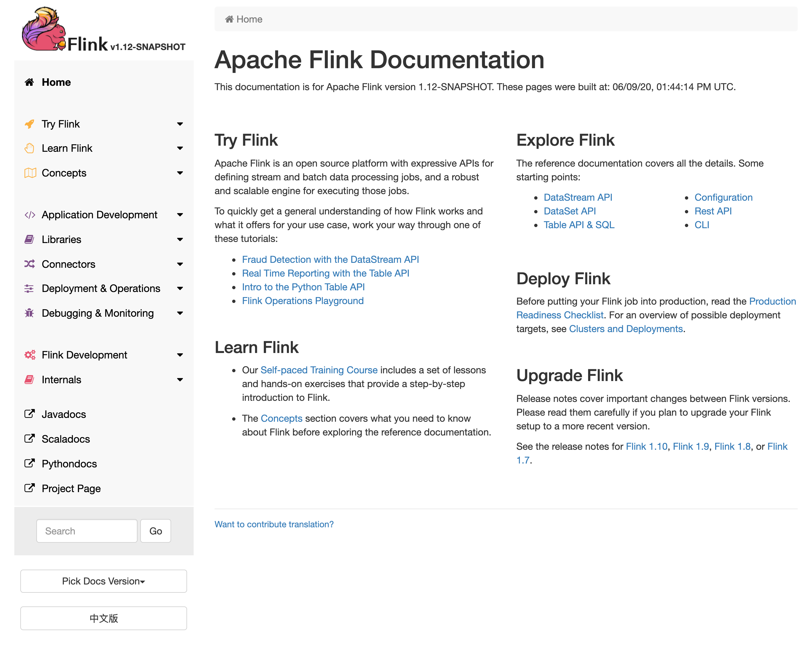
Task: Open Pythondocs from the sidebar
Action: tap(69, 464)
